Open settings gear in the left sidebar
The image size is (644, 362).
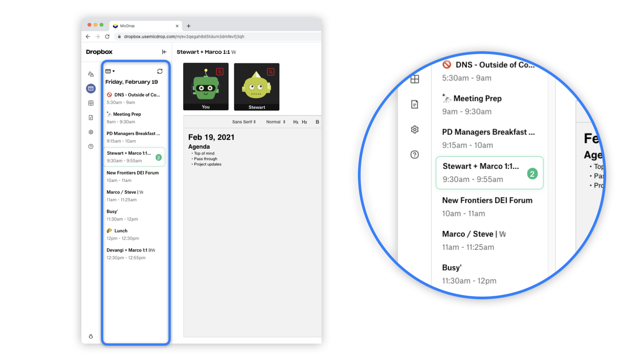click(91, 132)
